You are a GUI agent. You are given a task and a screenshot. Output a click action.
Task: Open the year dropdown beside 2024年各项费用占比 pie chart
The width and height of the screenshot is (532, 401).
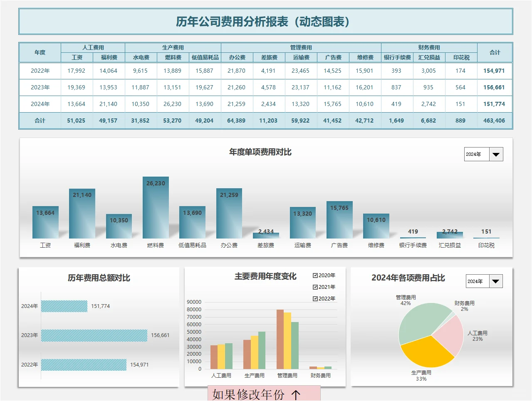(495, 281)
